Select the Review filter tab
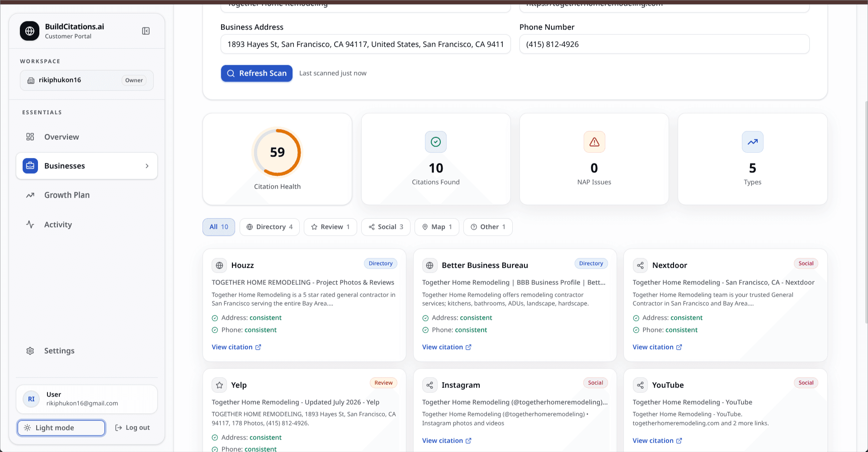The image size is (868, 452). click(x=330, y=227)
